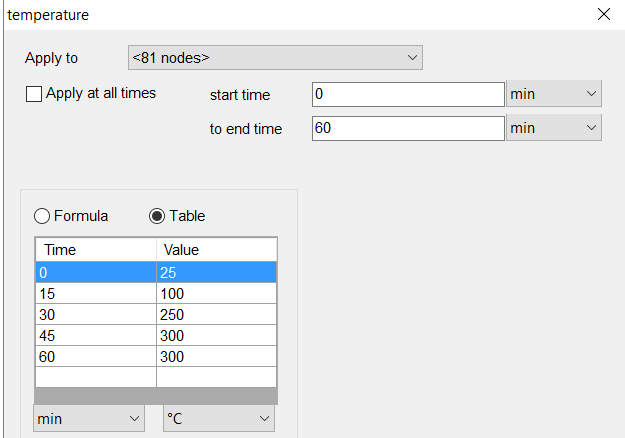Image resolution: width=625 pixels, height=438 pixels.
Task: Select the time cell with value 60
Action: (96, 357)
